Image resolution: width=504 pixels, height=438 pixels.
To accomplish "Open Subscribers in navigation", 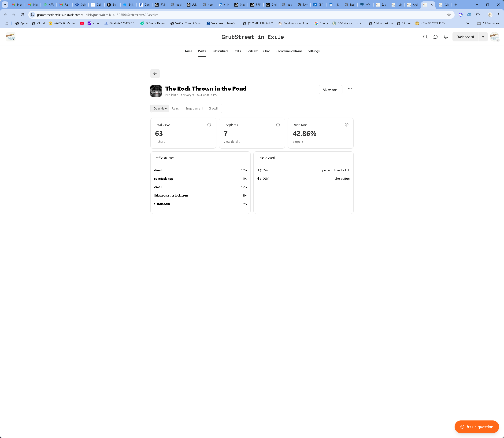I will (x=220, y=51).
